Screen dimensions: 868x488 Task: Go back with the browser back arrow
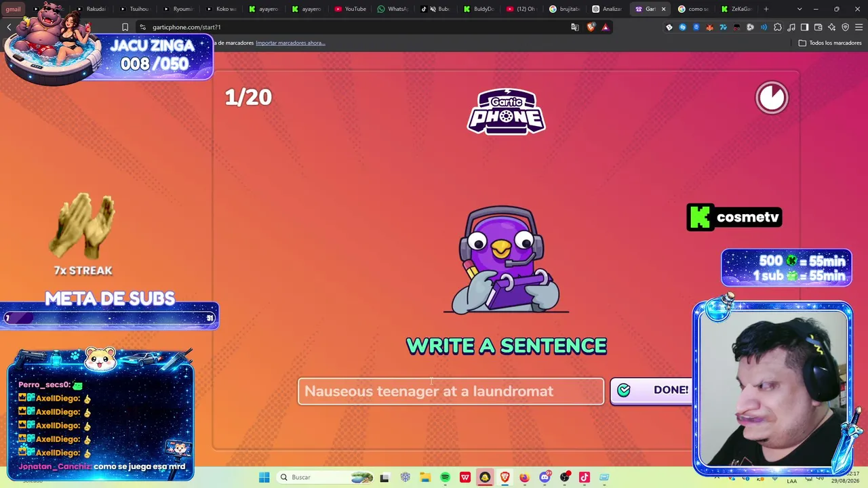(9, 27)
